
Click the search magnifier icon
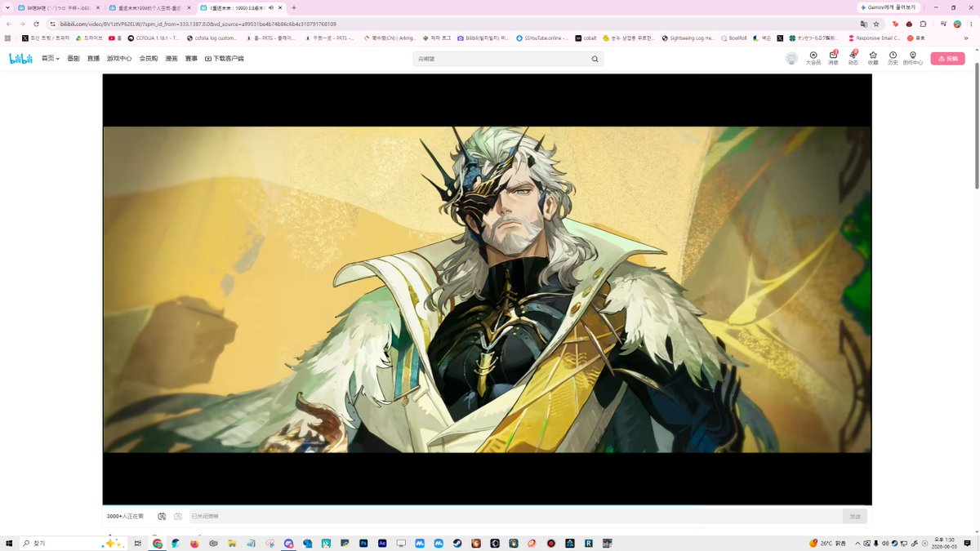tap(595, 59)
